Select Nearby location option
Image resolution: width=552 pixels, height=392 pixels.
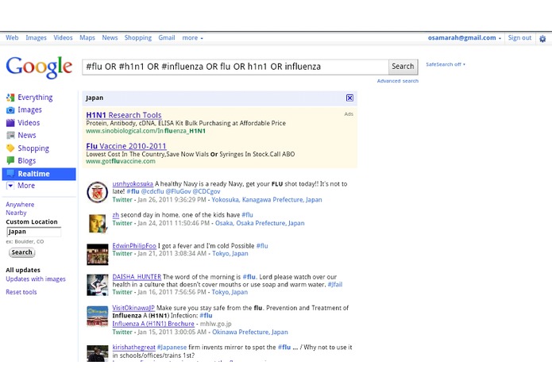pyautogui.click(x=16, y=213)
